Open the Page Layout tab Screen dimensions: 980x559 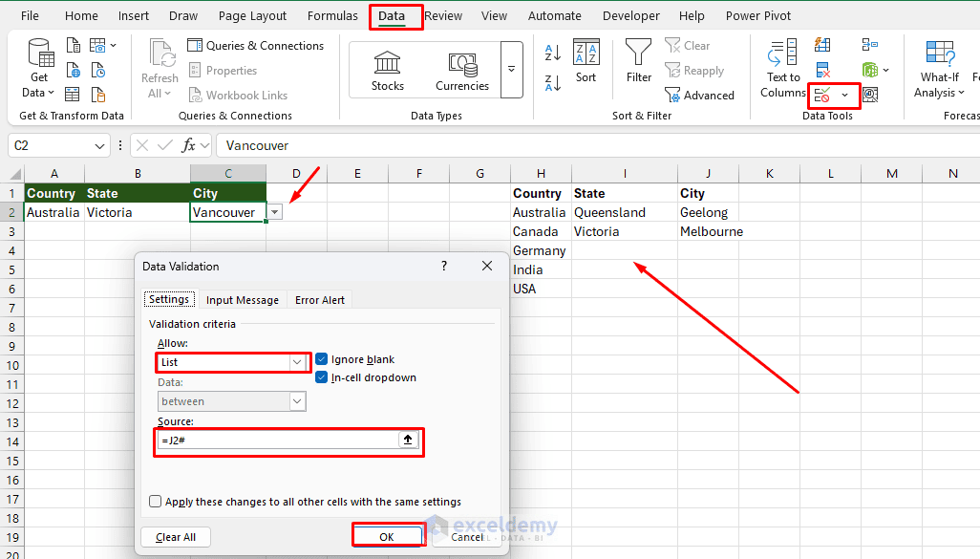tap(252, 15)
